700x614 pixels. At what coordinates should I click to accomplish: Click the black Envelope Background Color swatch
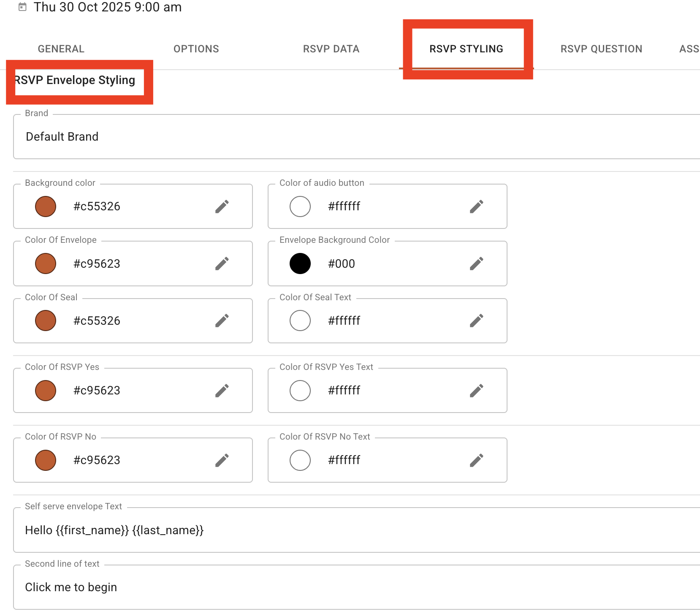click(300, 264)
